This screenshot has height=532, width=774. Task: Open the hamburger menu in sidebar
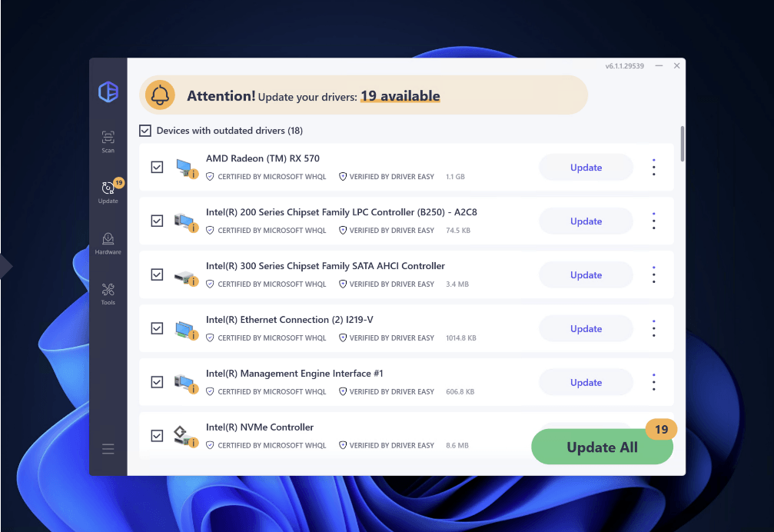pos(108,449)
